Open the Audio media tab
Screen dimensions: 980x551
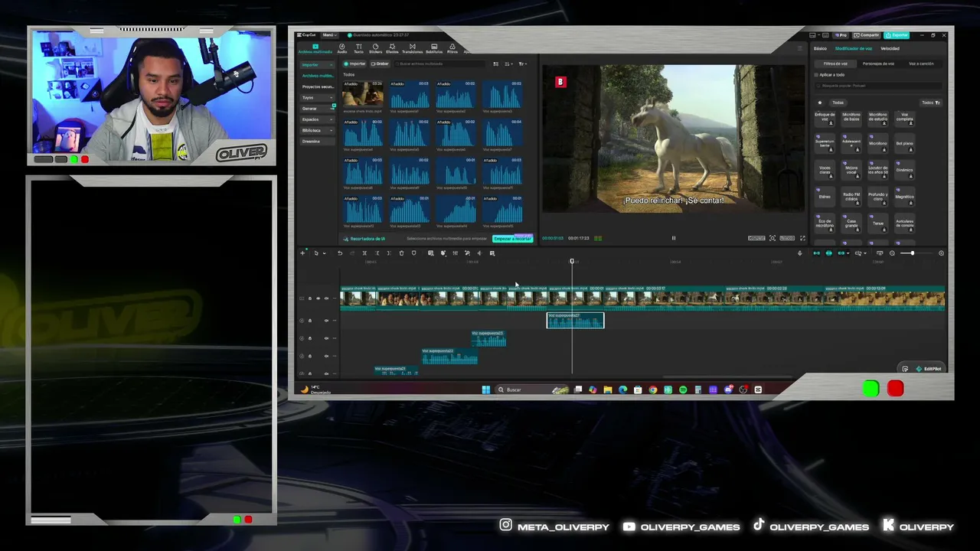(342, 48)
